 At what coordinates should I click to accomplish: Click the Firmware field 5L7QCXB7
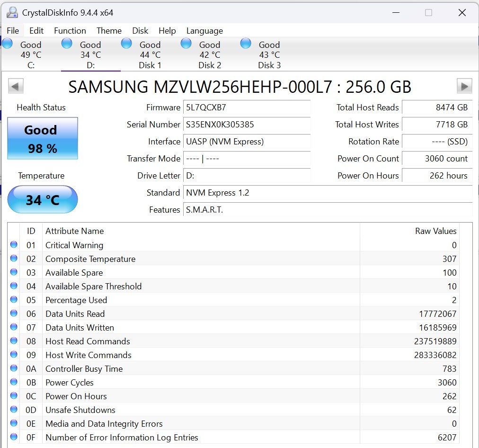pos(247,107)
